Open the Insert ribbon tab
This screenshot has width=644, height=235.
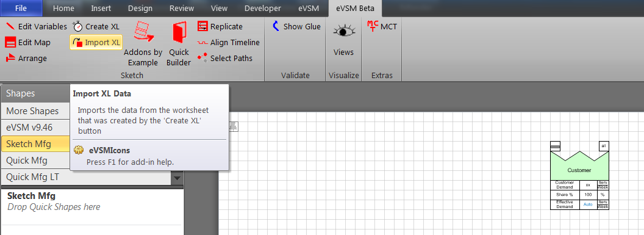pyautogui.click(x=101, y=8)
